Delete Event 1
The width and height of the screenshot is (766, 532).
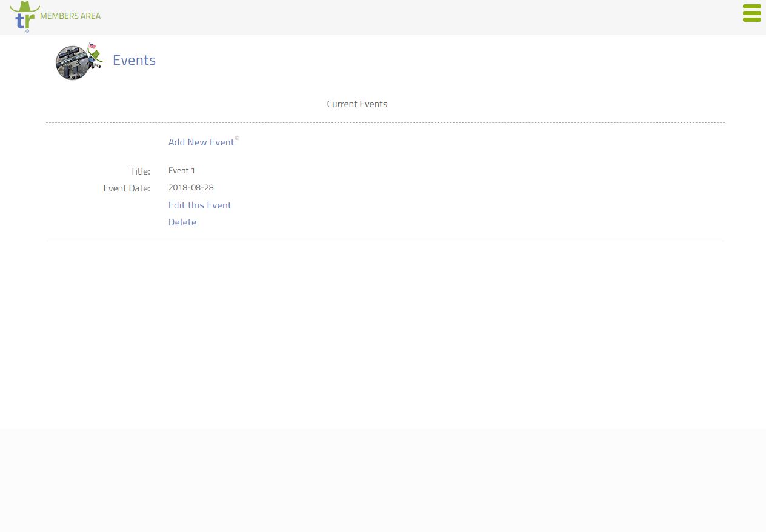182,222
